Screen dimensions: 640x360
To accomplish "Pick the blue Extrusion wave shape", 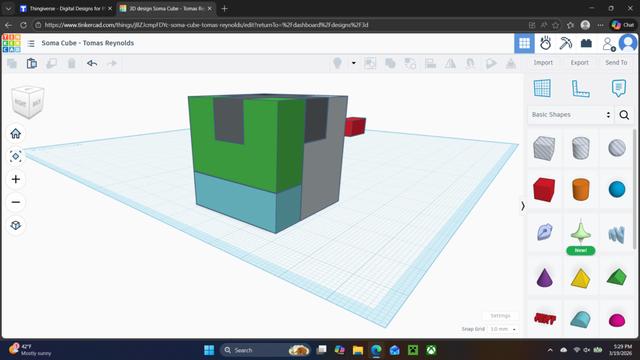I will coord(617,234).
